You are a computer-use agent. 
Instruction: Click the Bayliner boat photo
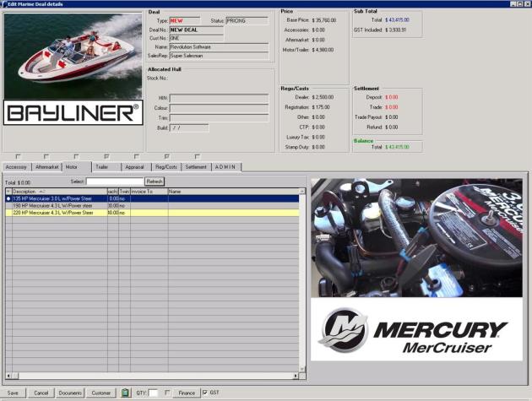click(x=73, y=56)
